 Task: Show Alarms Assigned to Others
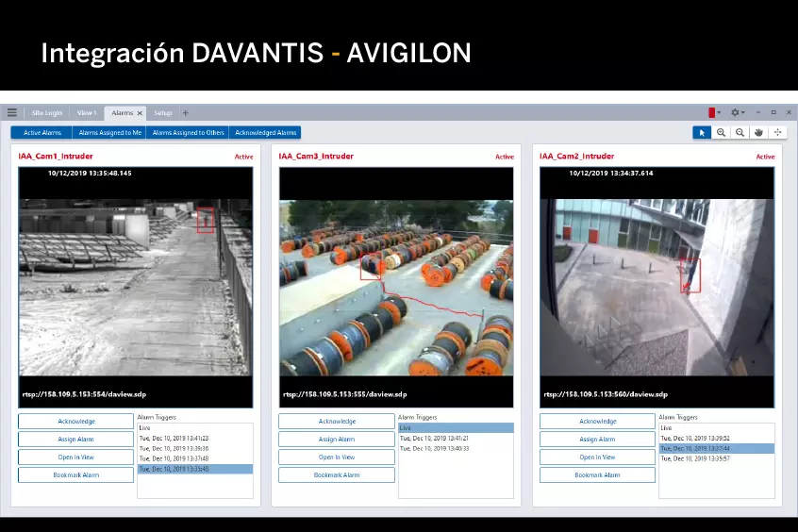(188, 132)
